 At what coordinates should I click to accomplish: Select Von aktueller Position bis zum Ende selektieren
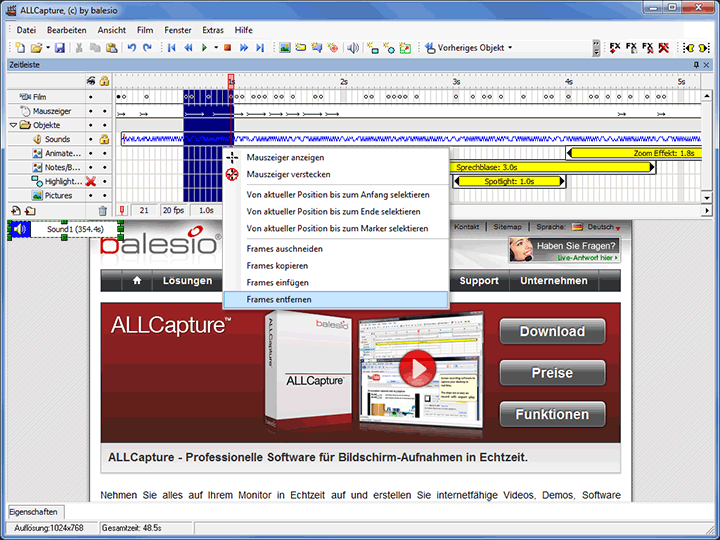click(336, 212)
